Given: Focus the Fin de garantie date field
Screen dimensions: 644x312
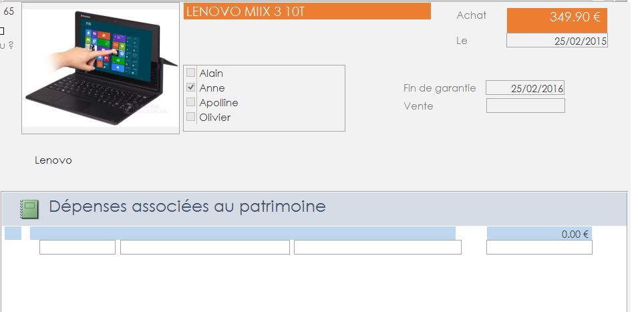Looking at the screenshot, I should [x=525, y=88].
